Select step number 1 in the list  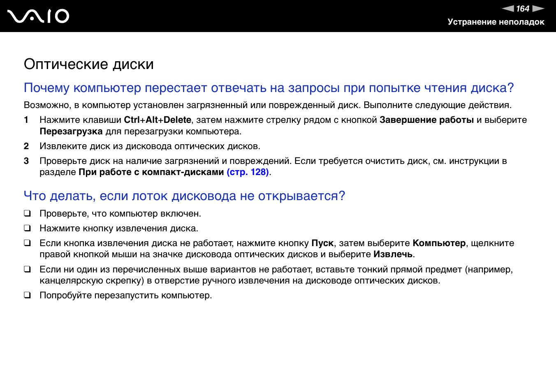(x=26, y=120)
